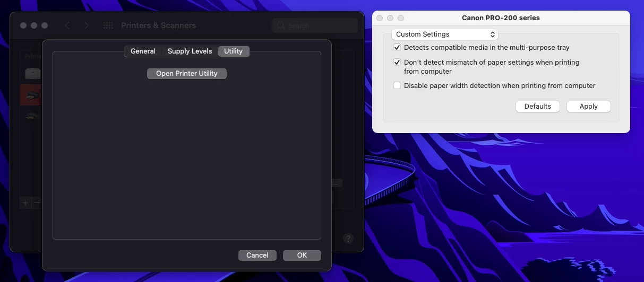Zoom the Canon PRO-200 series window
This screenshot has width=644, height=282.
click(401, 18)
